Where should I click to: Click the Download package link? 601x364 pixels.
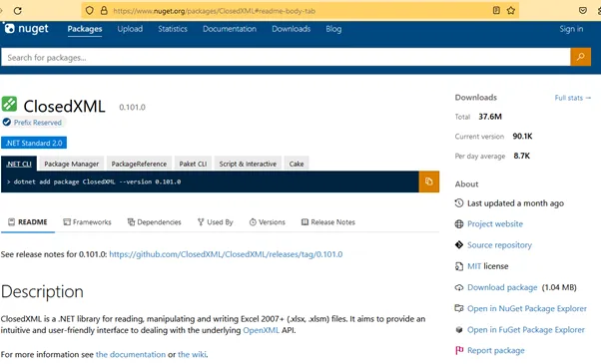click(x=502, y=287)
